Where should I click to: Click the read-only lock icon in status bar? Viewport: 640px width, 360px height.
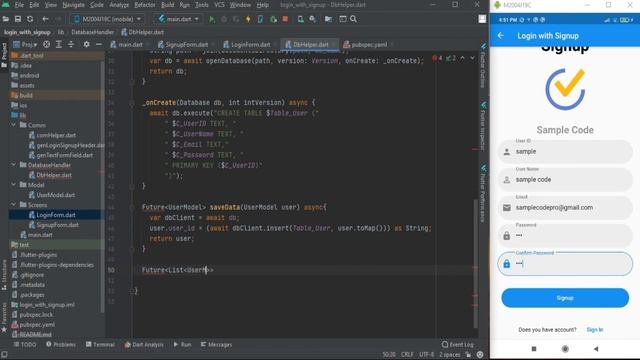point(468,354)
